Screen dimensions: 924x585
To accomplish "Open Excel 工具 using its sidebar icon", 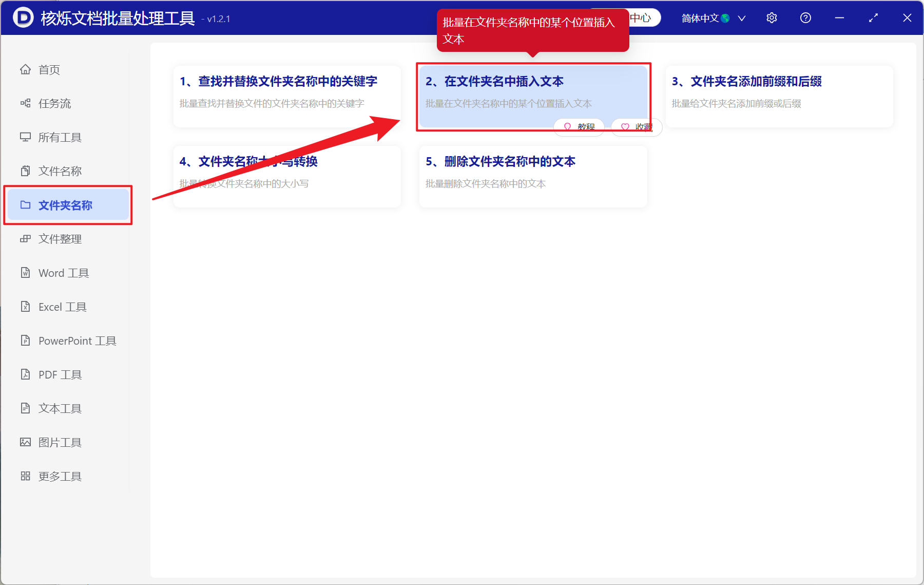I will [26, 307].
